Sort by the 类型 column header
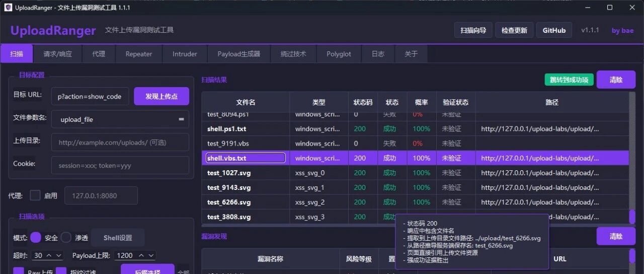This screenshot has height=274, width=644. pos(319,102)
